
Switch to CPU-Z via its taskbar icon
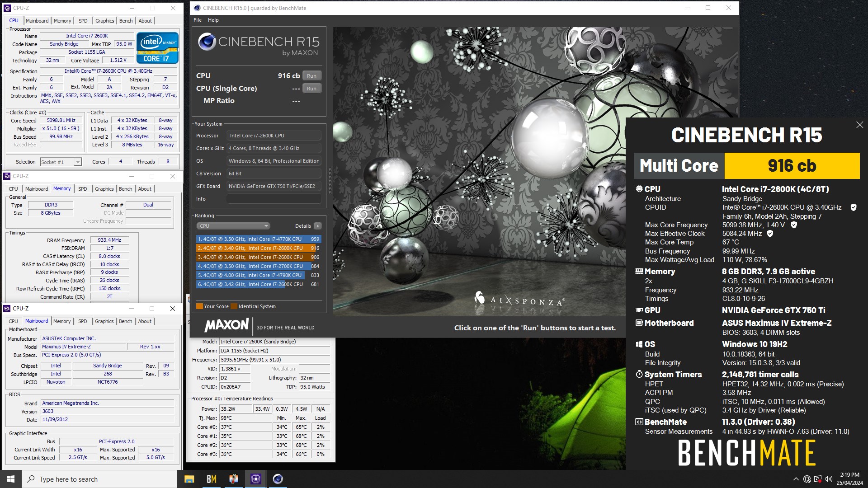click(256, 479)
